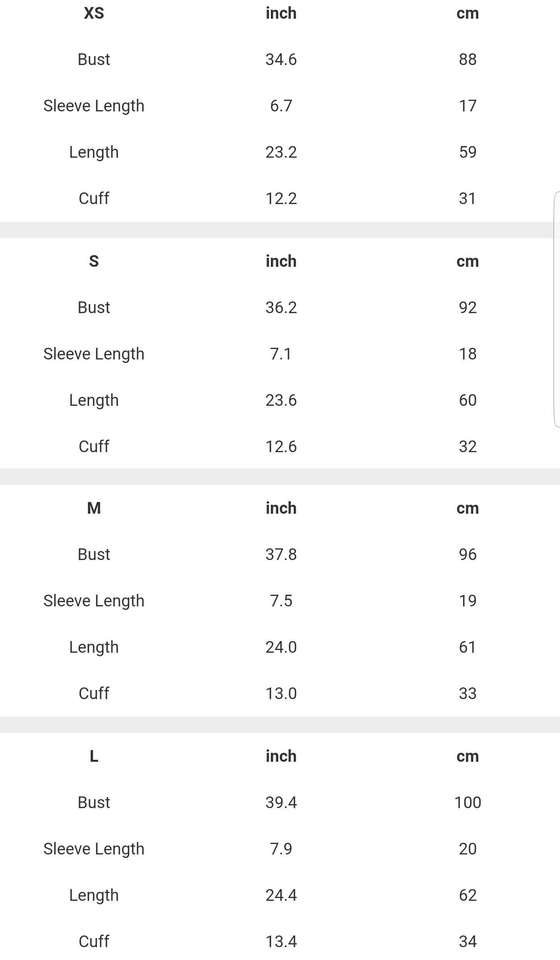Select the L size header
Image resolution: width=560 pixels, height=960 pixels.
click(x=94, y=756)
